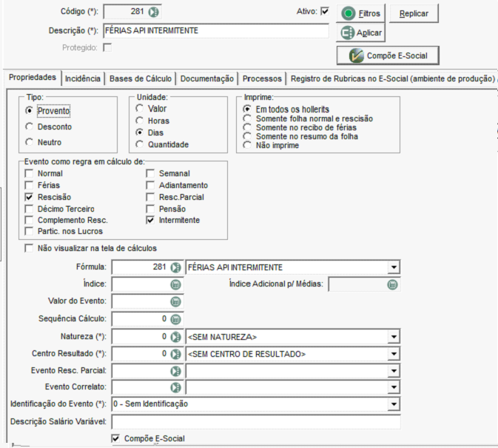
Task: Open the Natureza dropdown list
Action: point(394,337)
